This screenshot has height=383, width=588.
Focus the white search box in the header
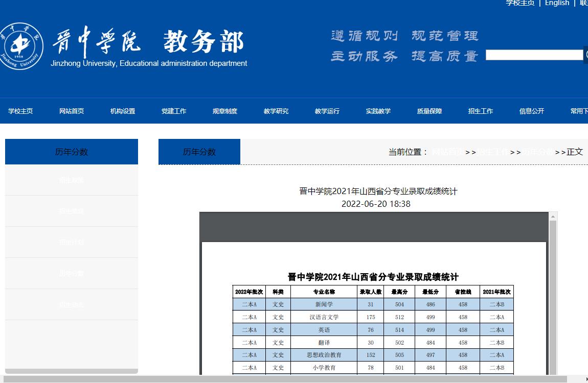(x=534, y=55)
